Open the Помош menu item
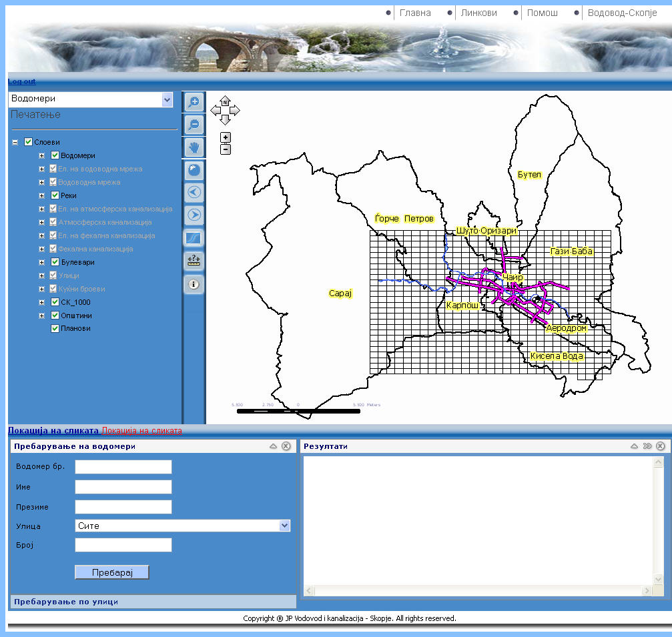 point(542,13)
